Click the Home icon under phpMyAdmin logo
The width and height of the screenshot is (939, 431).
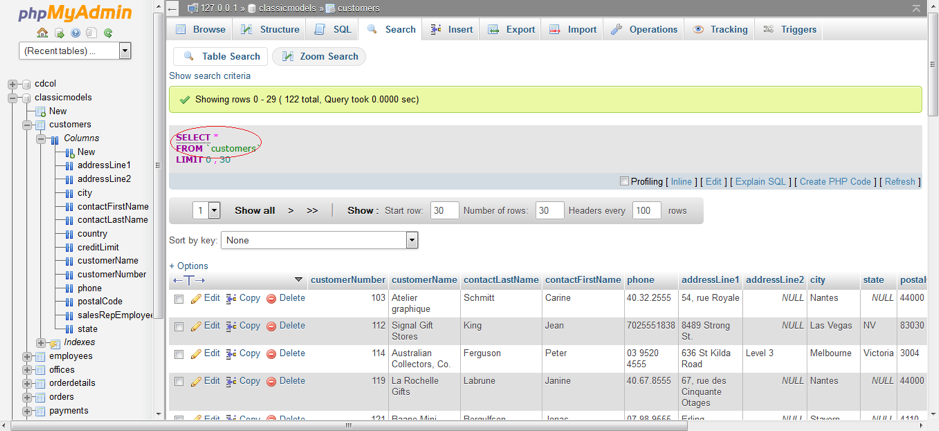(43, 33)
